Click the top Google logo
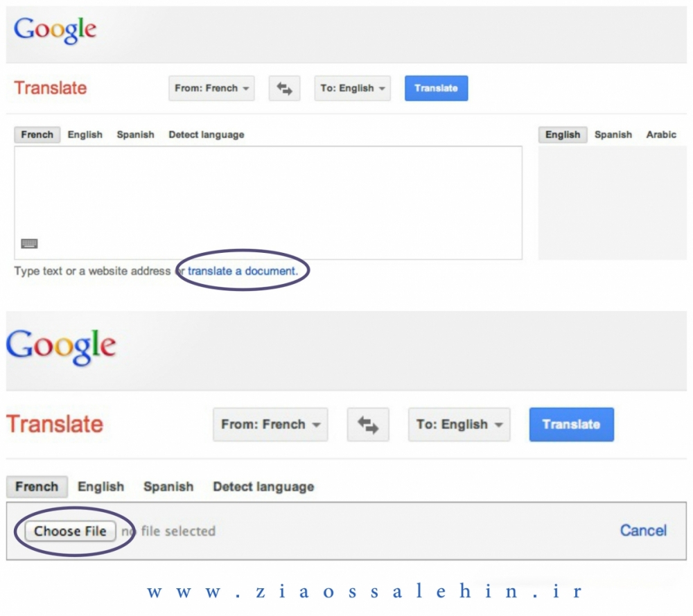This screenshot has height=616, width=693. [55, 30]
